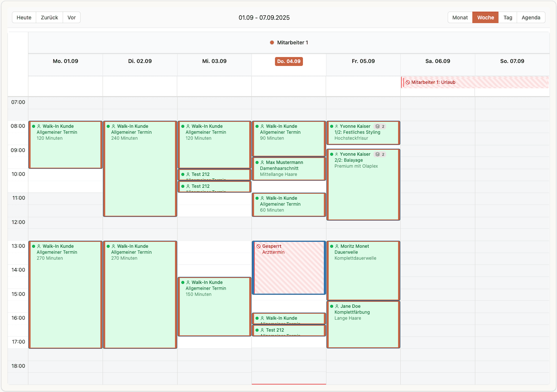Click the Vor button to go forward

pos(71,17)
